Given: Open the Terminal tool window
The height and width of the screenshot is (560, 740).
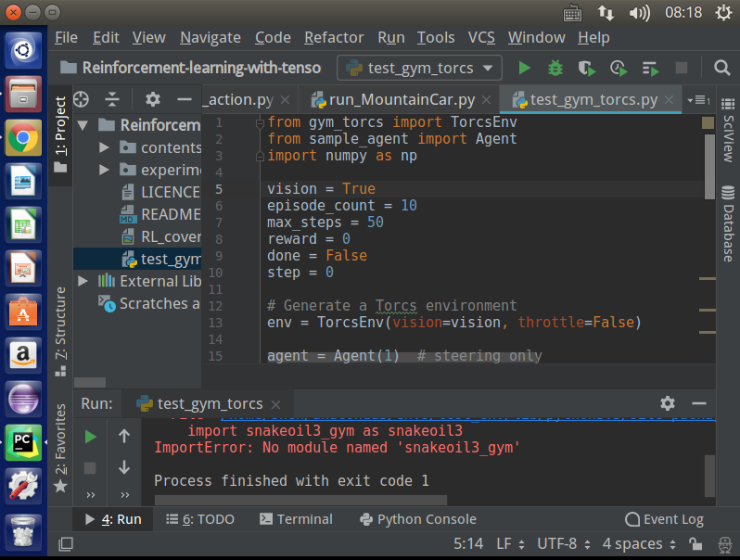Looking at the screenshot, I should pyautogui.click(x=296, y=519).
